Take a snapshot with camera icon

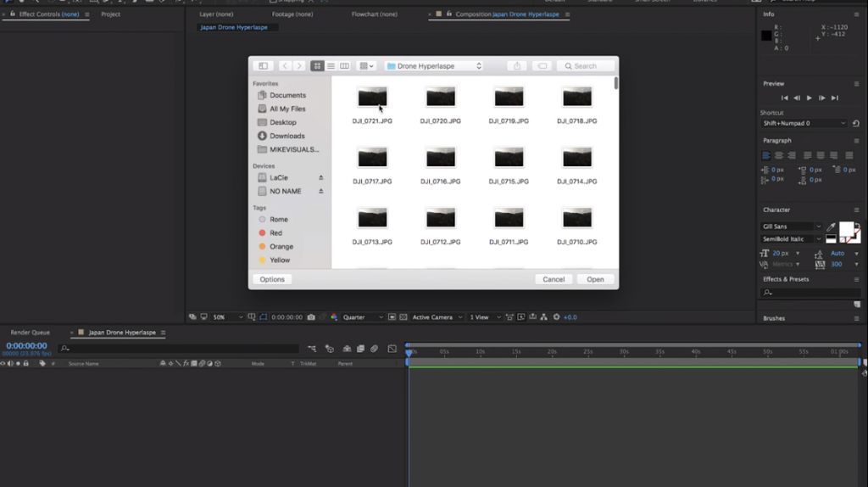click(311, 317)
